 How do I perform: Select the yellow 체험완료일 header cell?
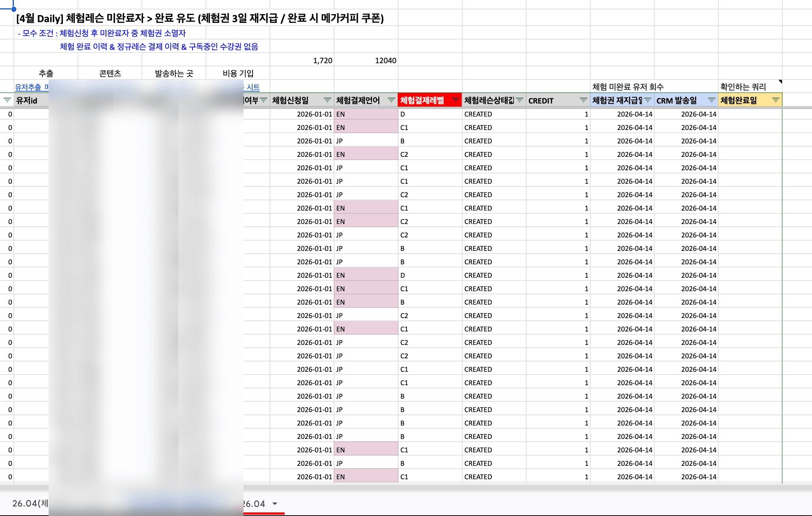[x=750, y=100]
